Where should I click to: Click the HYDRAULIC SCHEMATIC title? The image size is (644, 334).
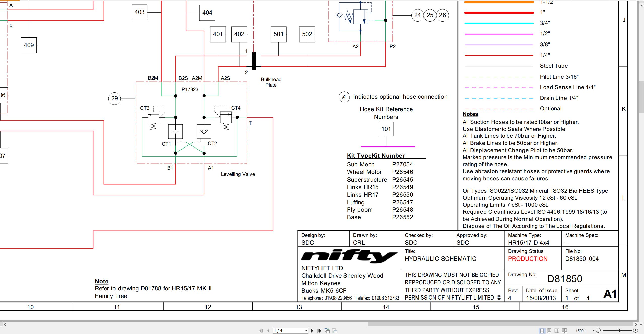point(440,259)
